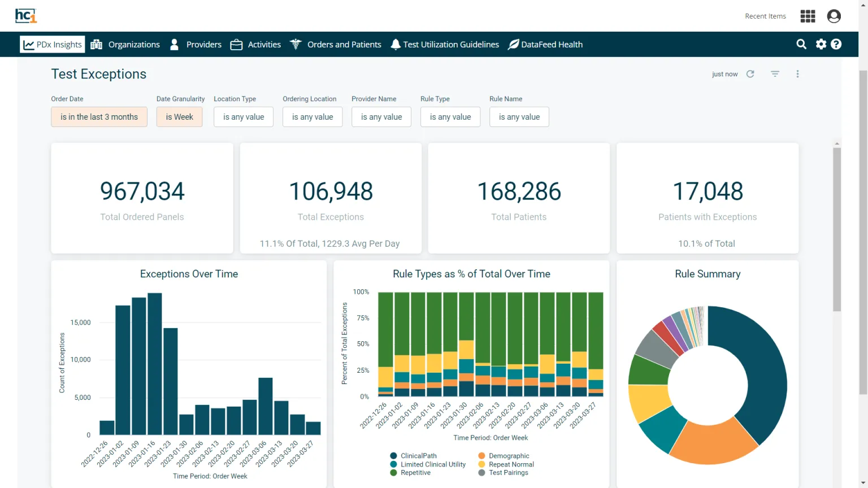
Task: Click the search magnifier icon
Action: [801, 44]
